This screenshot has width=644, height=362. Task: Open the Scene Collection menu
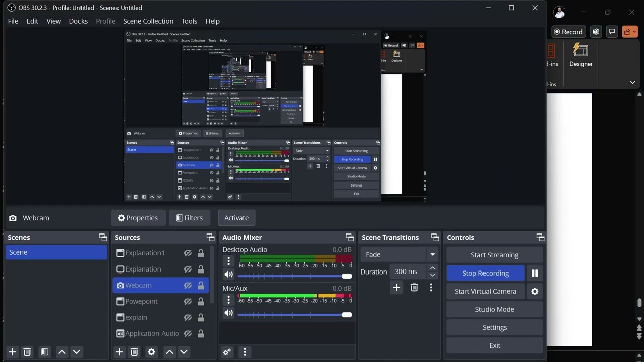click(148, 21)
